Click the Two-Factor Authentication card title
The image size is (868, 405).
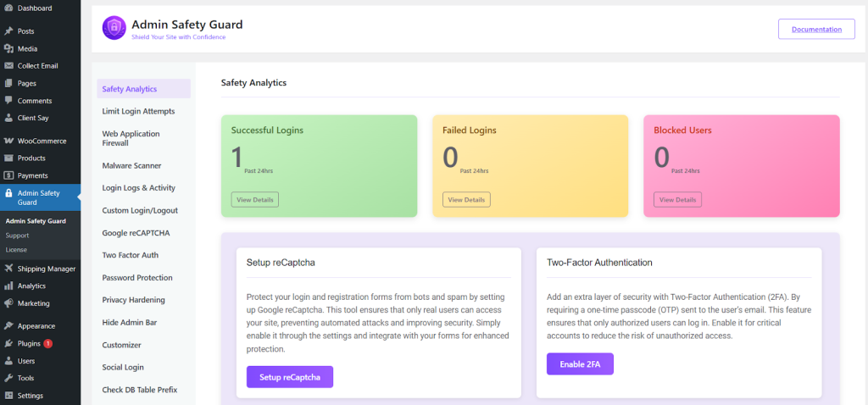point(599,263)
